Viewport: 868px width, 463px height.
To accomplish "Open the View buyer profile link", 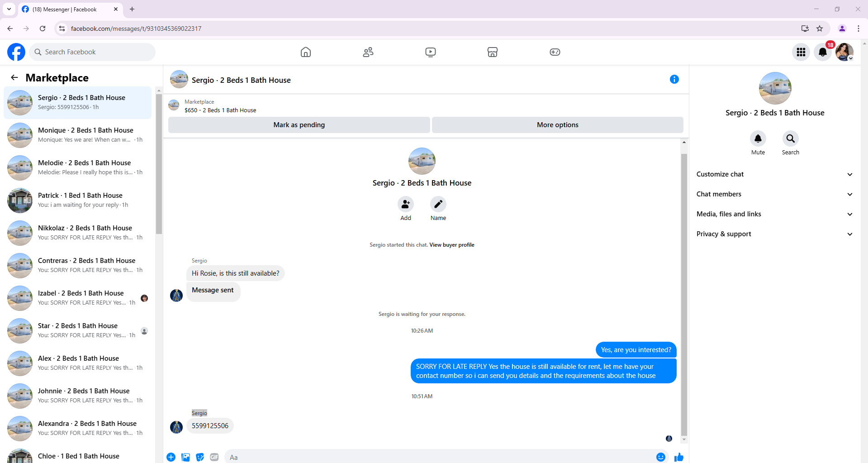I will tap(452, 245).
